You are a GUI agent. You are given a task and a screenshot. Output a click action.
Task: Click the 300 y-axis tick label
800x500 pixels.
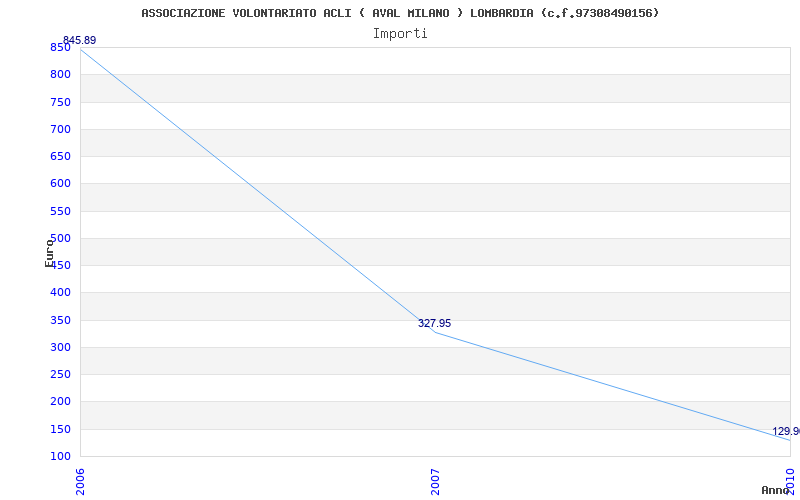pyautogui.click(x=60, y=347)
